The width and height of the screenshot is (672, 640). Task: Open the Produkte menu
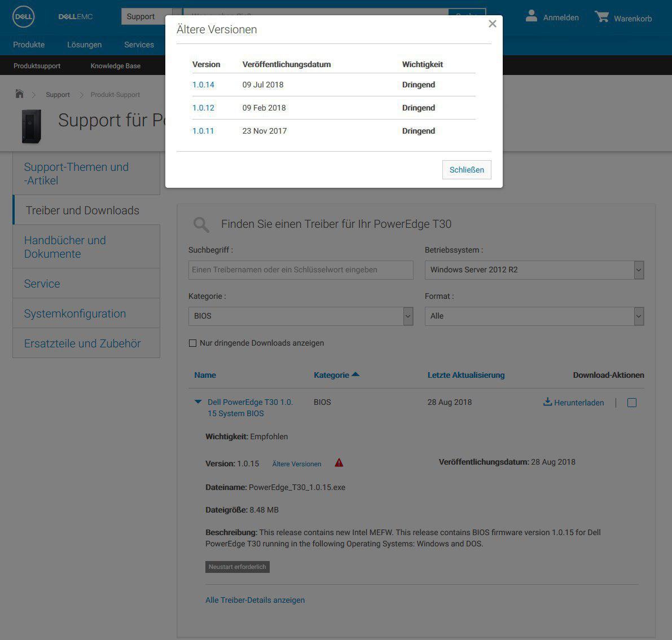29,45
